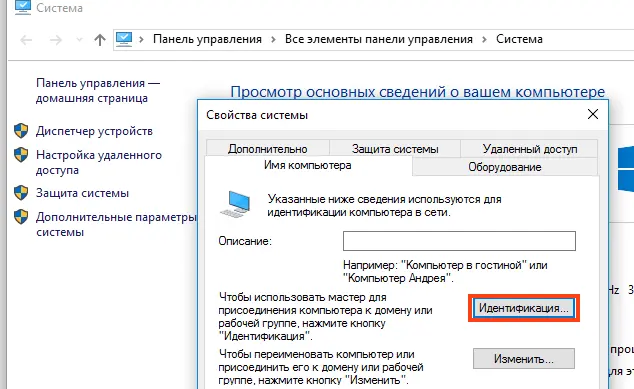The width and height of the screenshot is (634, 389).
Task: Click the Описание text field
Action: pos(459,241)
